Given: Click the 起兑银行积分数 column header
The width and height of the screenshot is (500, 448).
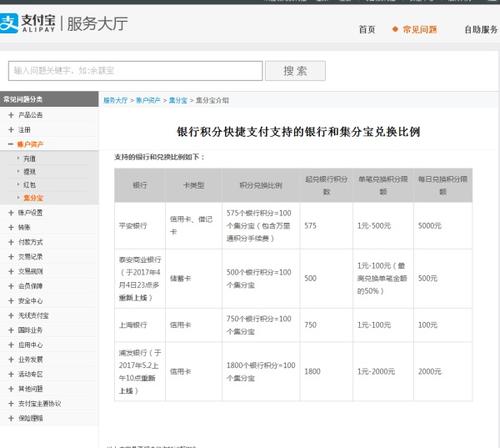Looking at the screenshot, I should (326, 185).
